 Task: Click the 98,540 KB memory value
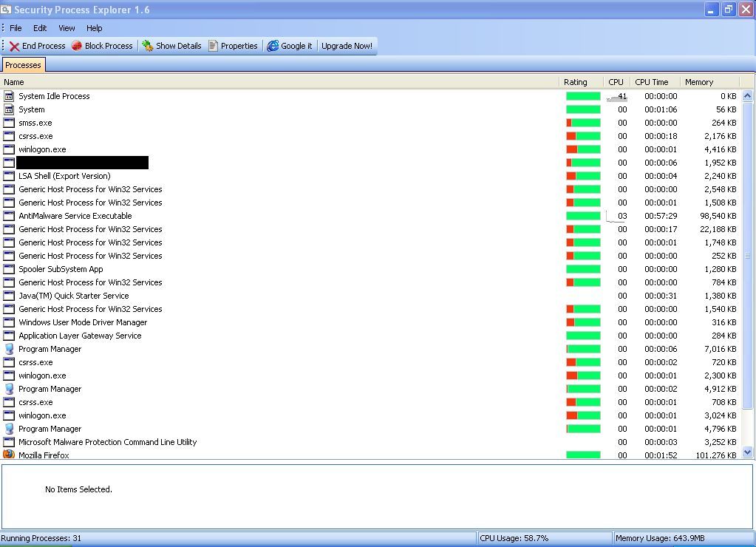point(718,216)
